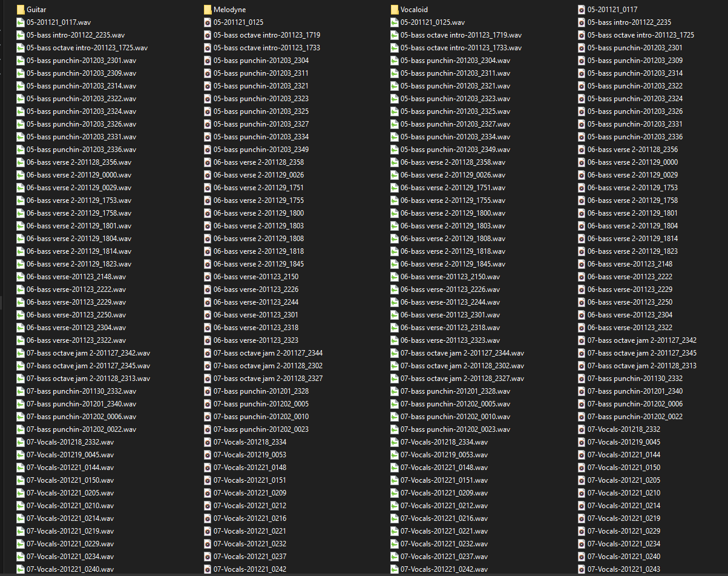
Task: Select file name 05-bass octave intro-201123_1725.wav
Action: point(87,48)
